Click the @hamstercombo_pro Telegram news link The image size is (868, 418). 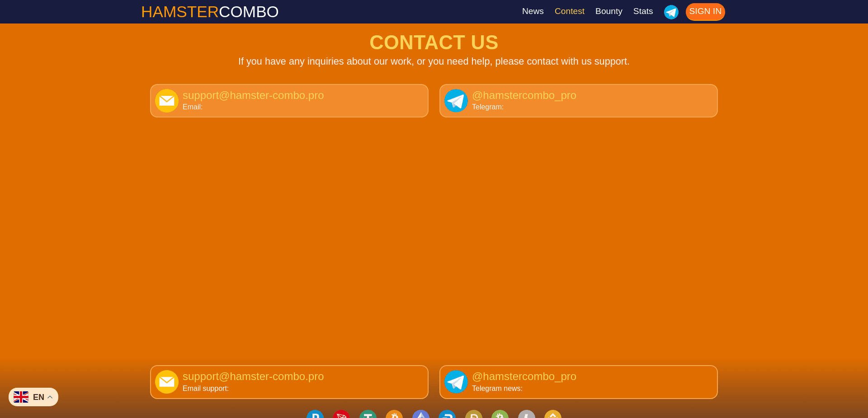click(524, 376)
